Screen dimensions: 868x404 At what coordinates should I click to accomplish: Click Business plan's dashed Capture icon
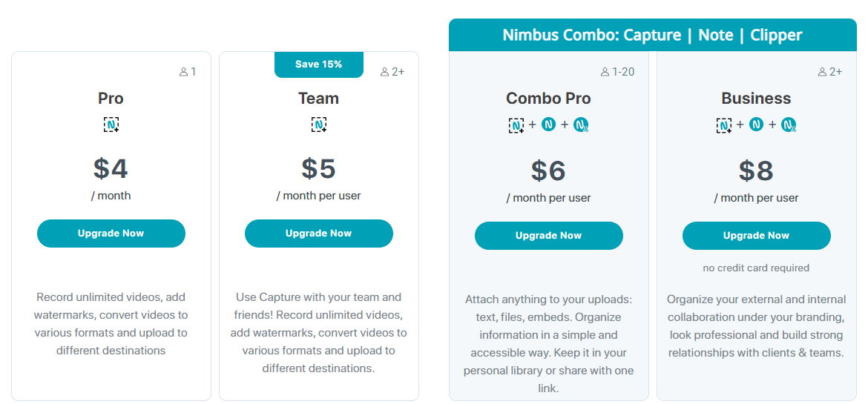[x=724, y=125]
